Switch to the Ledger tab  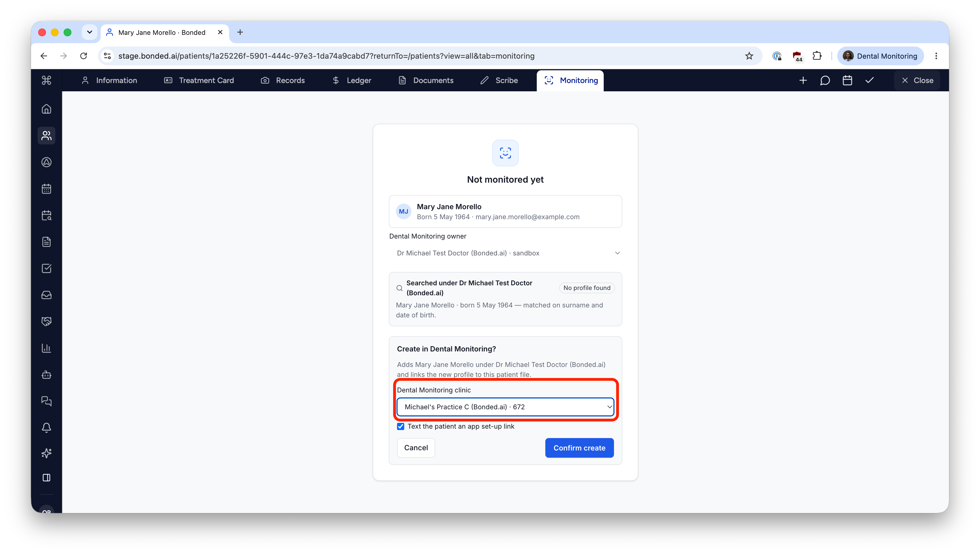point(351,80)
